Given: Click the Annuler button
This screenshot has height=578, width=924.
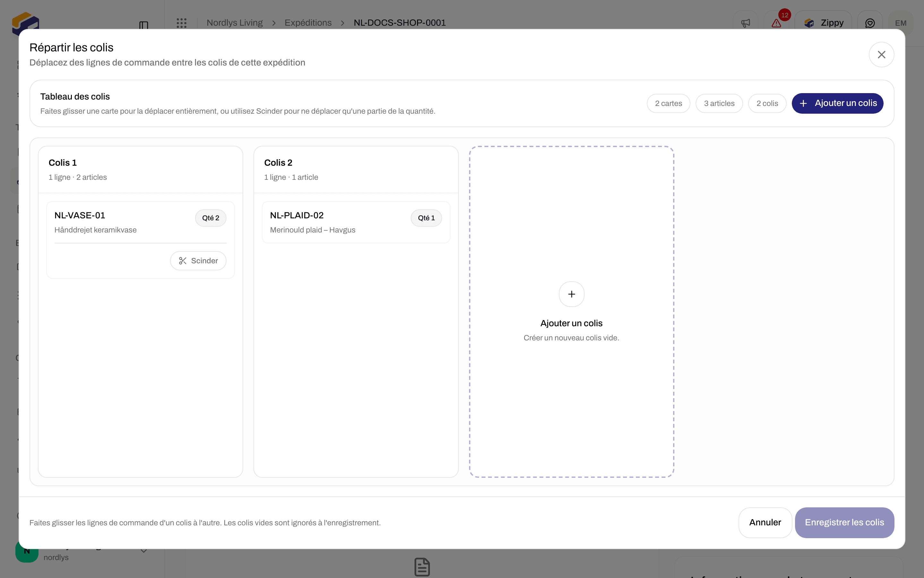Looking at the screenshot, I should pos(765,522).
